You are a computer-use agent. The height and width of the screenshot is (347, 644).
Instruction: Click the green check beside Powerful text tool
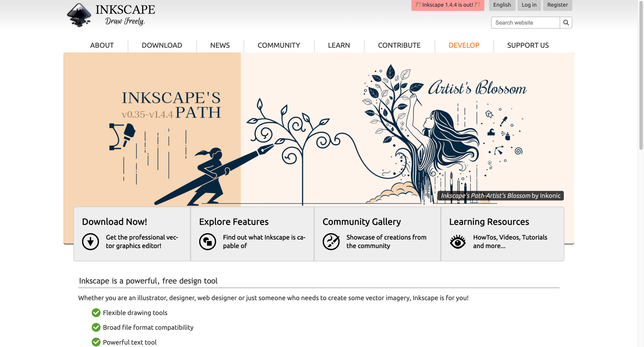pyautogui.click(x=96, y=342)
